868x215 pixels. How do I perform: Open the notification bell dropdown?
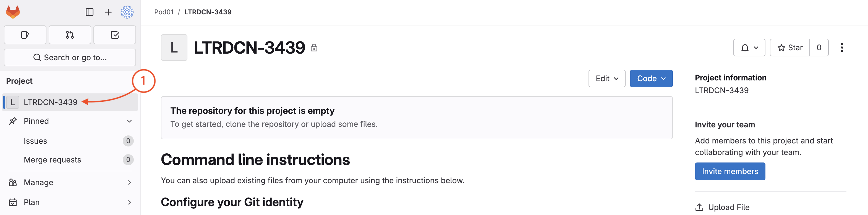[x=749, y=48]
